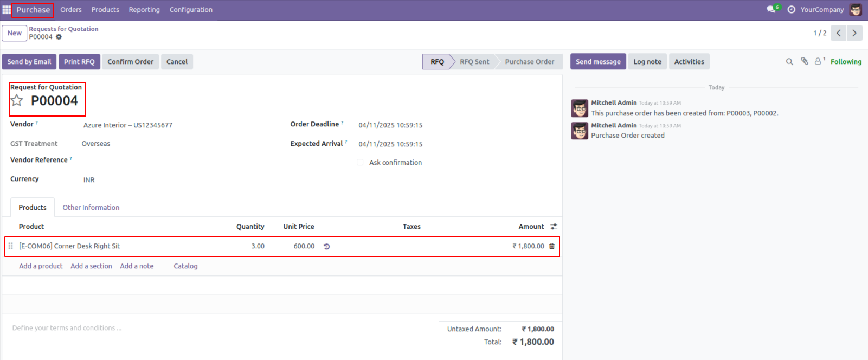Grab the row handle of Corner Desk line

(10, 246)
